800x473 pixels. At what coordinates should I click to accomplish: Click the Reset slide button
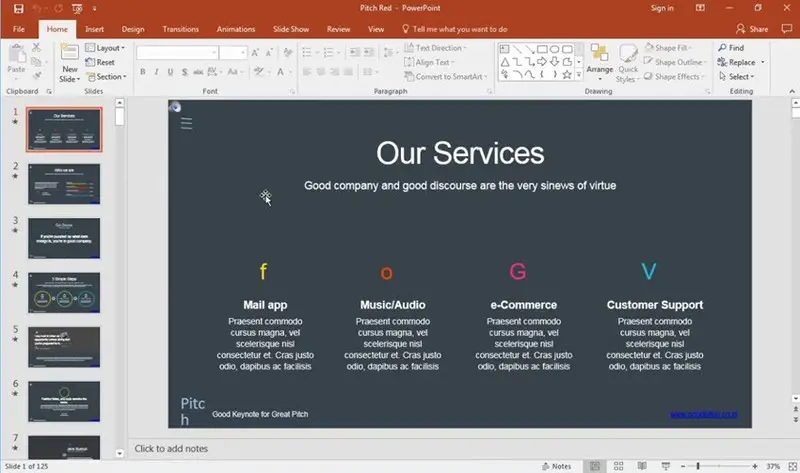click(x=100, y=62)
